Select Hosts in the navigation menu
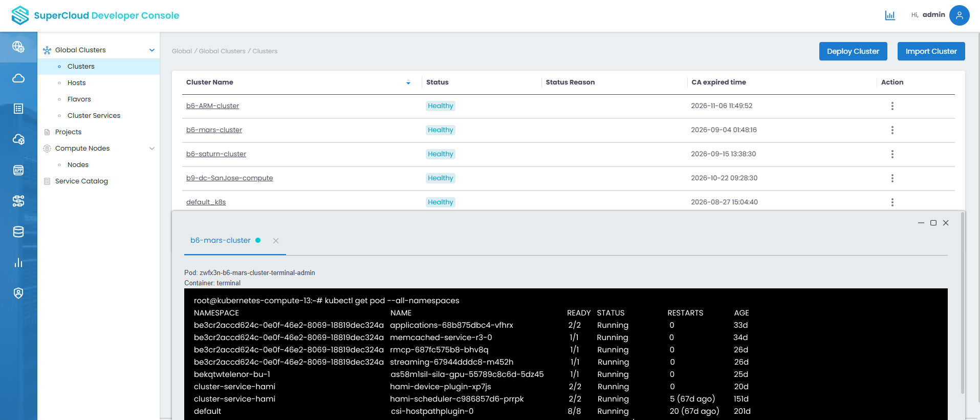Viewport: 980px width, 420px height. tap(77, 83)
